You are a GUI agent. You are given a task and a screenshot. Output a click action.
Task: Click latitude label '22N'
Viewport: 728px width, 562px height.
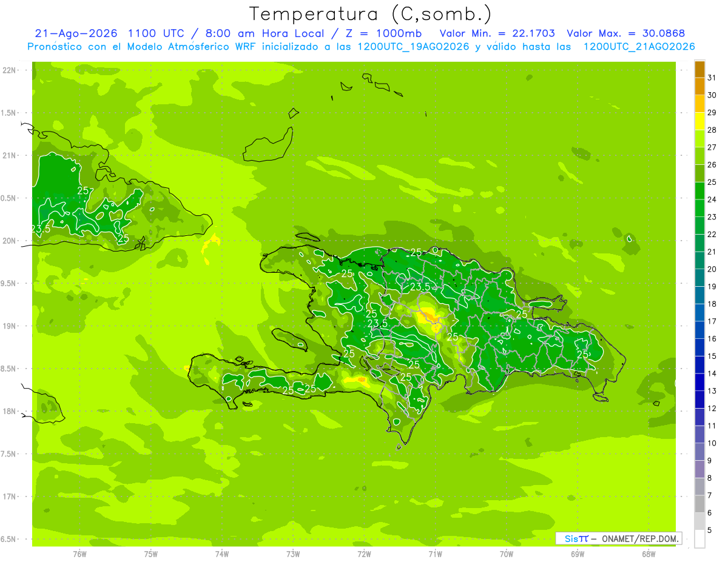pyautogui.click(x=10, y=70)
